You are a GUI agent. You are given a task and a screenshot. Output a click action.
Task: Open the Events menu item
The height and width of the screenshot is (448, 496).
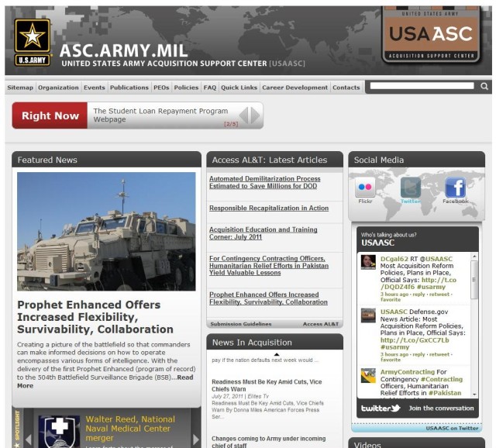[94, 88]
